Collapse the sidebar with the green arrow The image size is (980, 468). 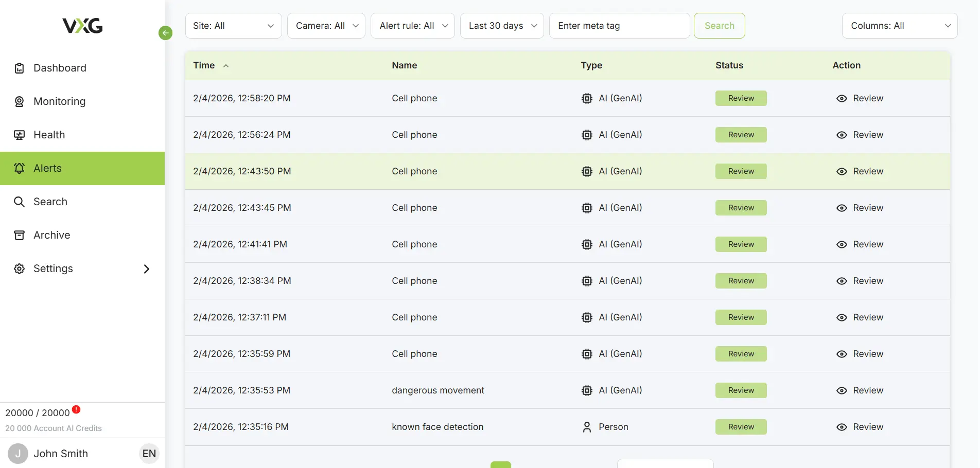(x=165, y=33)
